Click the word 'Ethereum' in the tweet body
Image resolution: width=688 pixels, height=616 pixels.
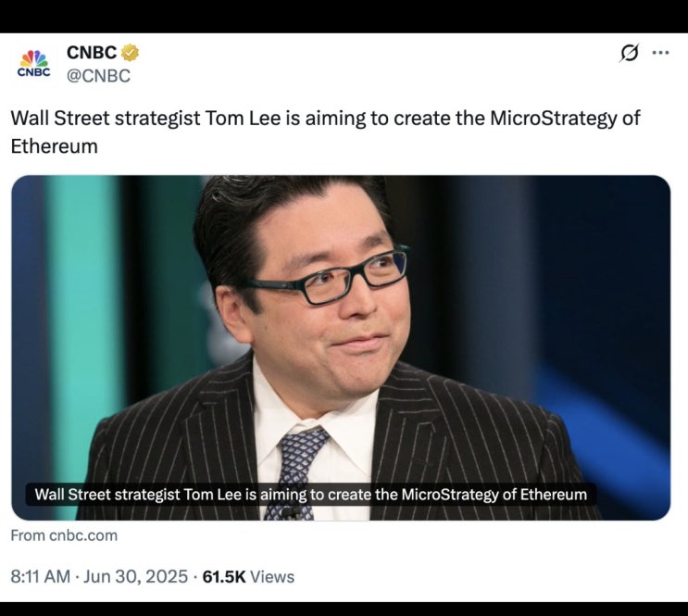(54, 146)
